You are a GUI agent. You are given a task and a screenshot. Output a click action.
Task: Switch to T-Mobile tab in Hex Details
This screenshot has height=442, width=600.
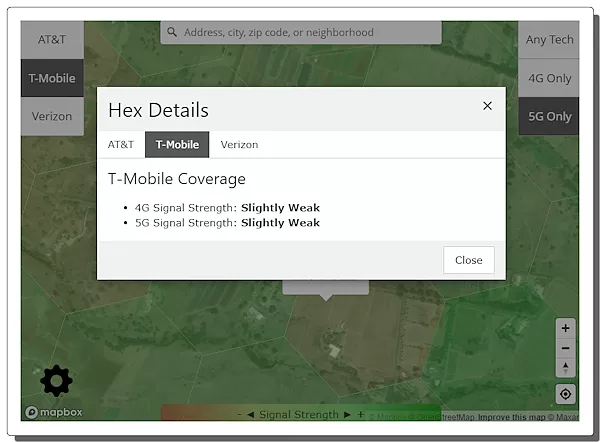[x=177, y=145]
